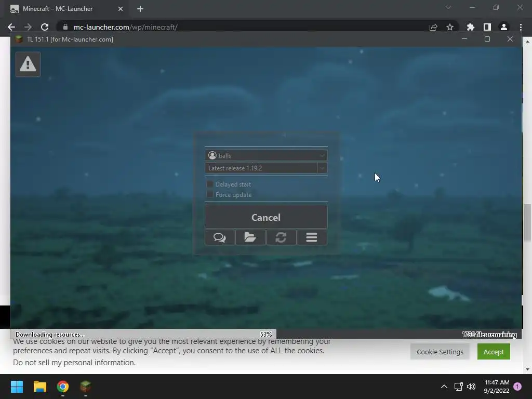
Task: Accept the website cookies
Action: click(x=494, y=352)
